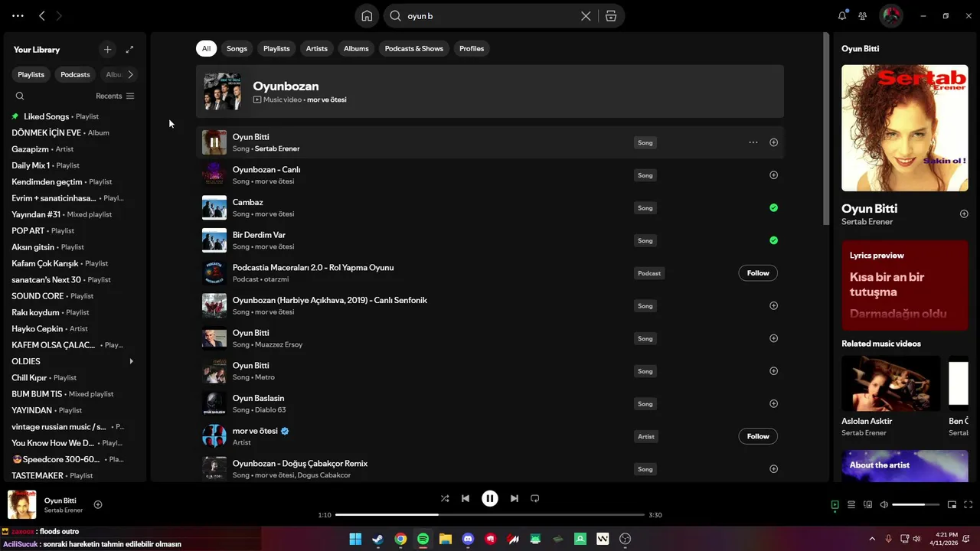Enable shuffle in the player bar
980x551 pixels.
[445, 498]
